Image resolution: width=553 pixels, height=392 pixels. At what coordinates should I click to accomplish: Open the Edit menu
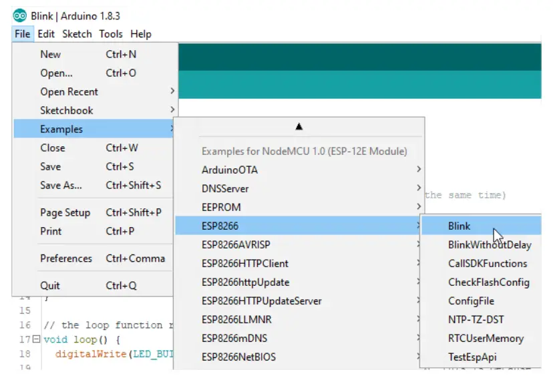[x=46, y=34]
